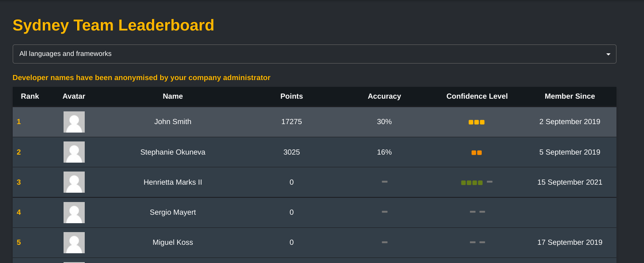Click Miguel Koss's avatar icon
Screen dimensions: 644x263
point(74,243)
